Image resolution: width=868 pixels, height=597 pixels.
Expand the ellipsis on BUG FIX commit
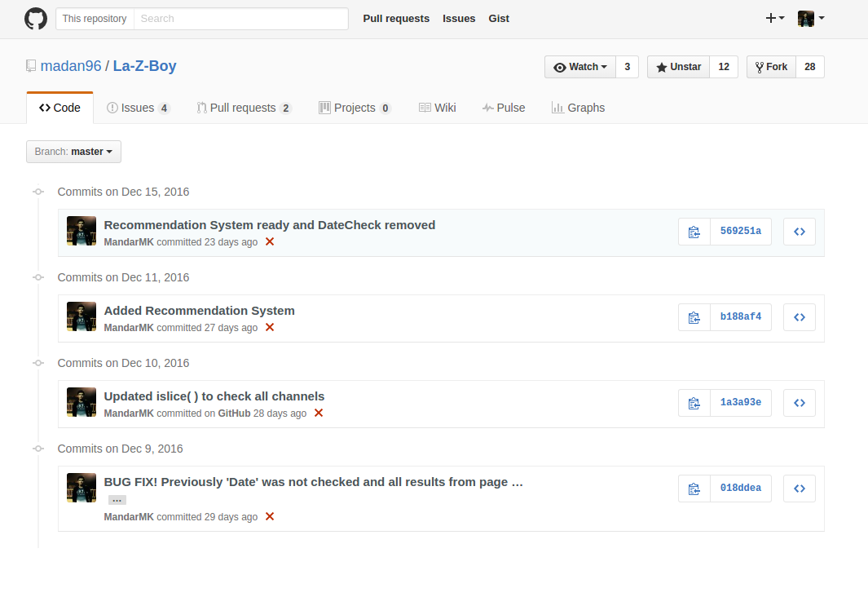(117, 500)
